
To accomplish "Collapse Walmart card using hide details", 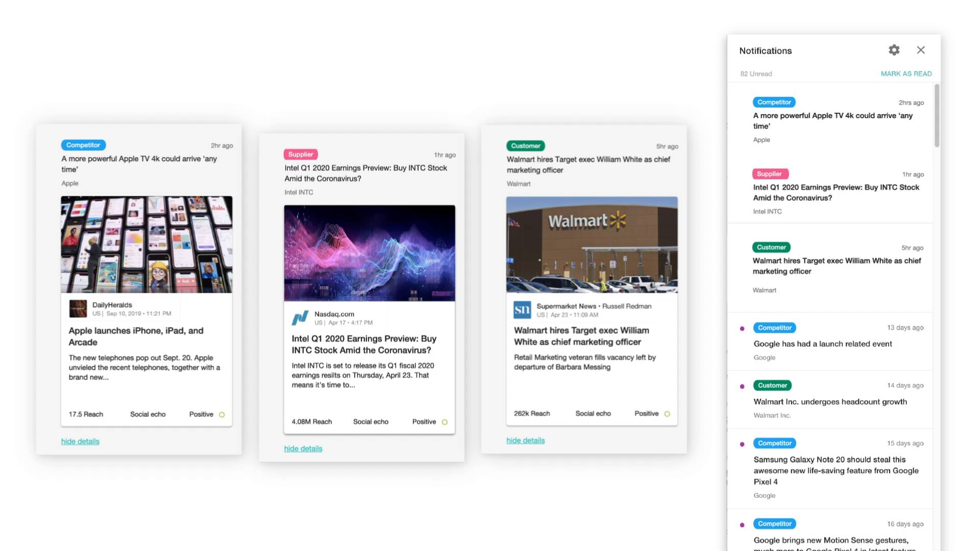I will pos(525,440).
